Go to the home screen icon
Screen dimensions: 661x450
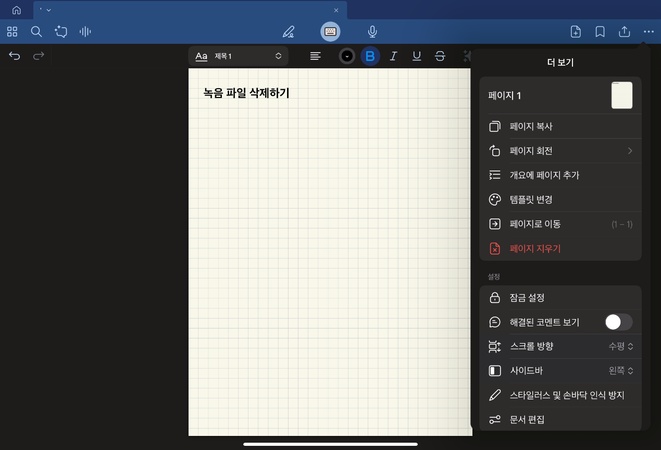tap(16, 10)
